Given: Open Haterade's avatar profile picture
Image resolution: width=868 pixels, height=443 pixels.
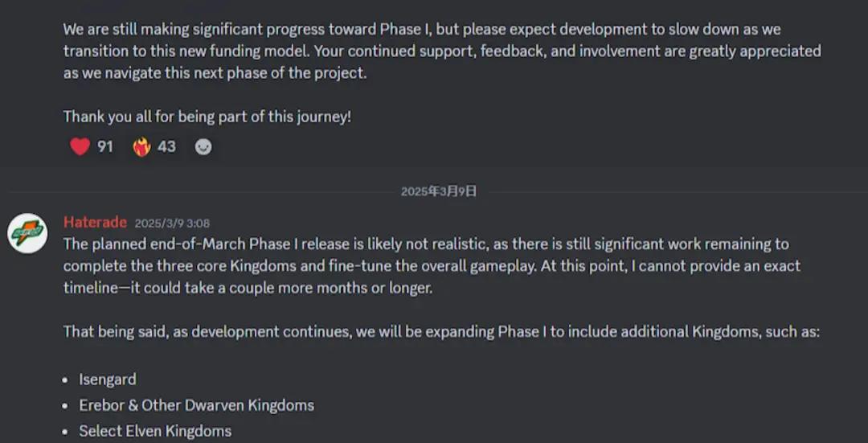Looking at the screenshot, I should pyautogui.click(x=27, y=234).
